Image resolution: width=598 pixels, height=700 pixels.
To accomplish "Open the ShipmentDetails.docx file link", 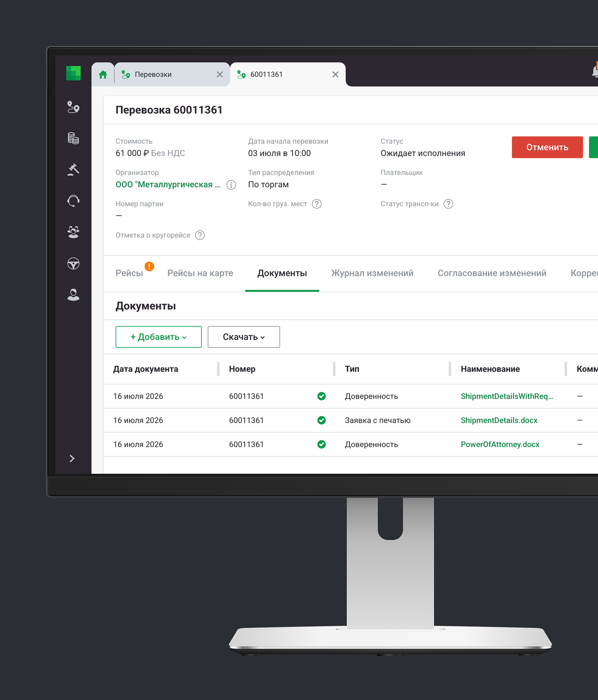I will 499,420.
